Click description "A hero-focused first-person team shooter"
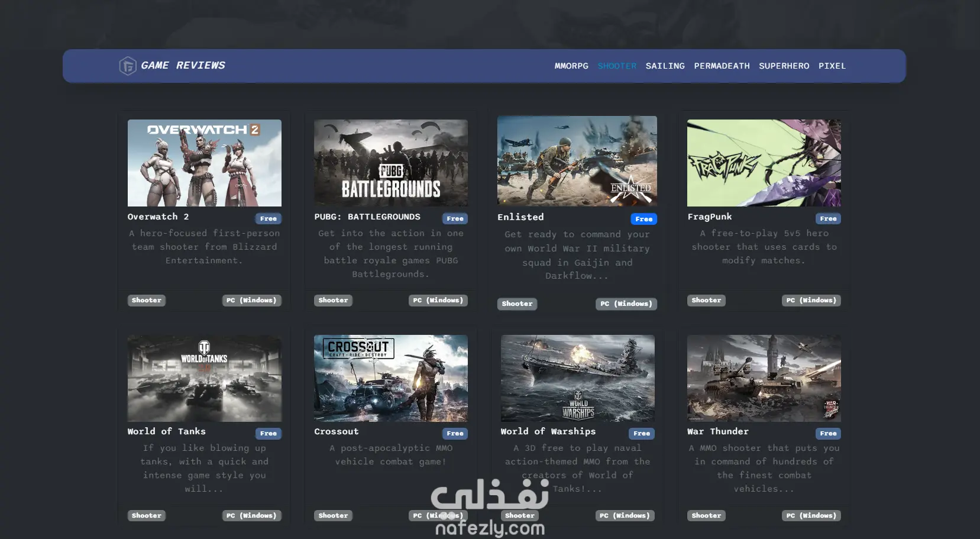980x539 pixels. (205, 247)
